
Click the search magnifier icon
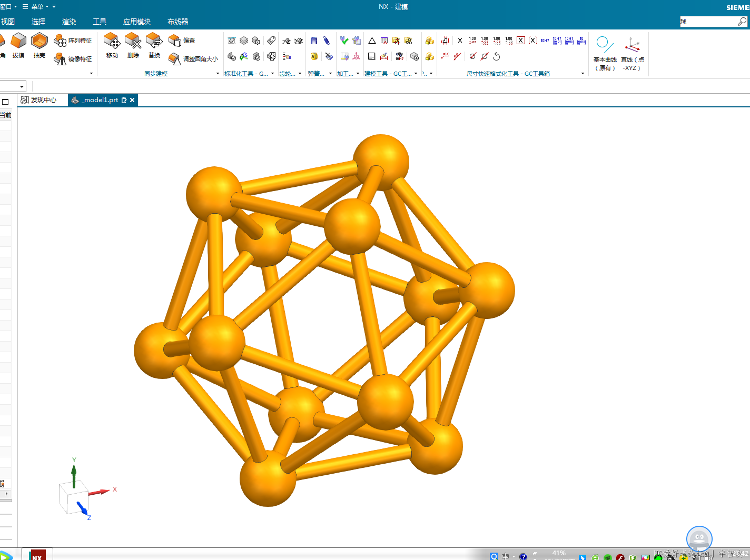[742, 22]
